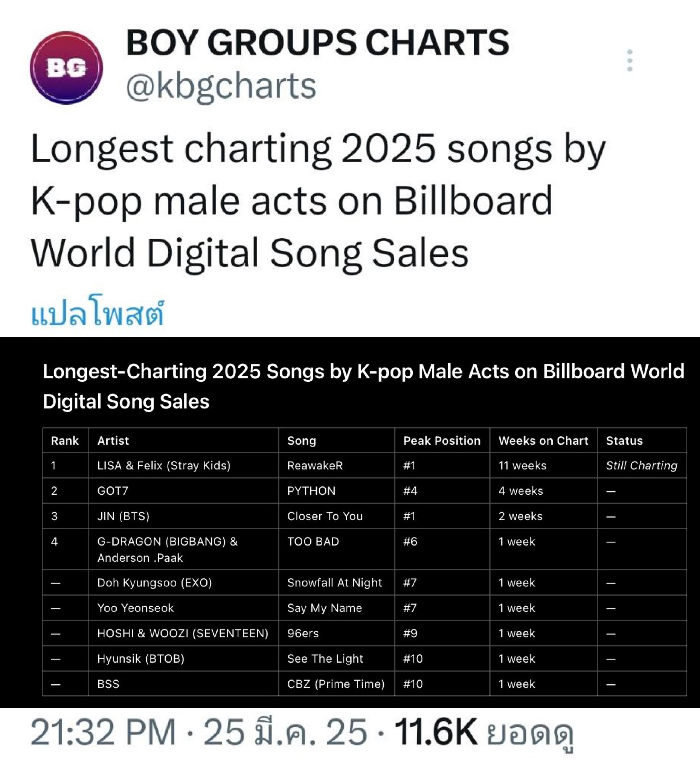The image size is (700, 771).
Task: Click the 25 มี.ค. 25 post date
Action: coord(285,732)
